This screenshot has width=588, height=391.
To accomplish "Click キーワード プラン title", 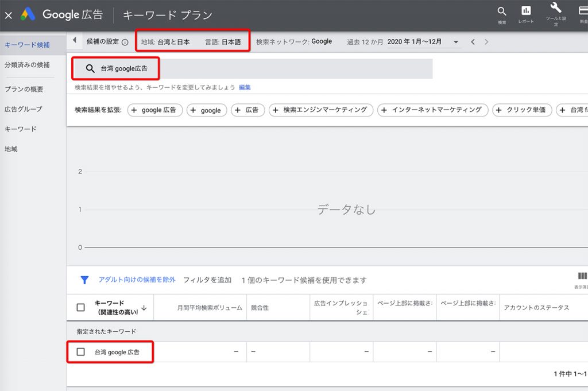I will [168, 15].
